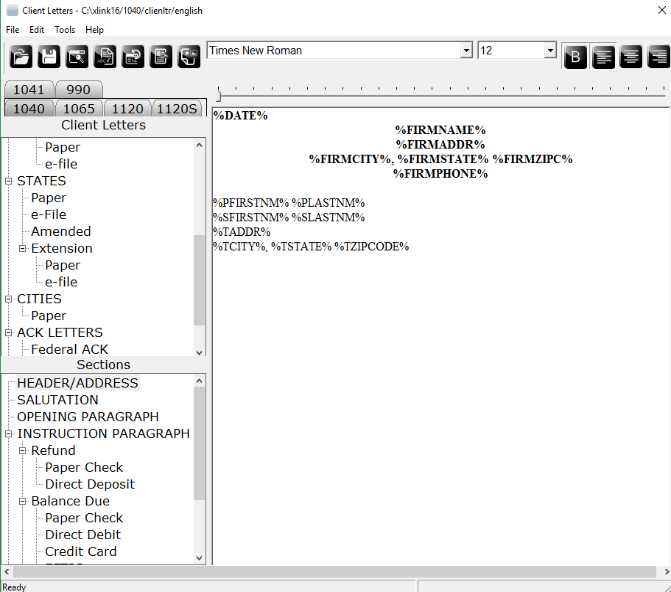Toggle center text alignment
671x592 pixels.
click(x=631, y=57)
